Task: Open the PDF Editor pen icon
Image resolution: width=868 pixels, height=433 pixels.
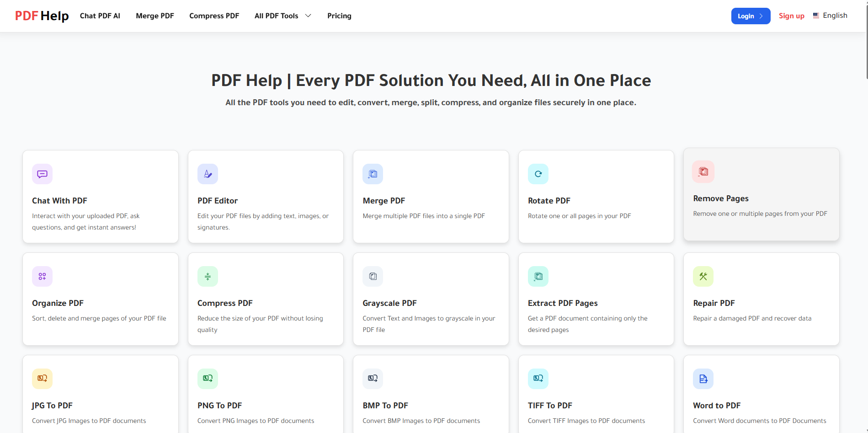Action: [x=208, y=174]
